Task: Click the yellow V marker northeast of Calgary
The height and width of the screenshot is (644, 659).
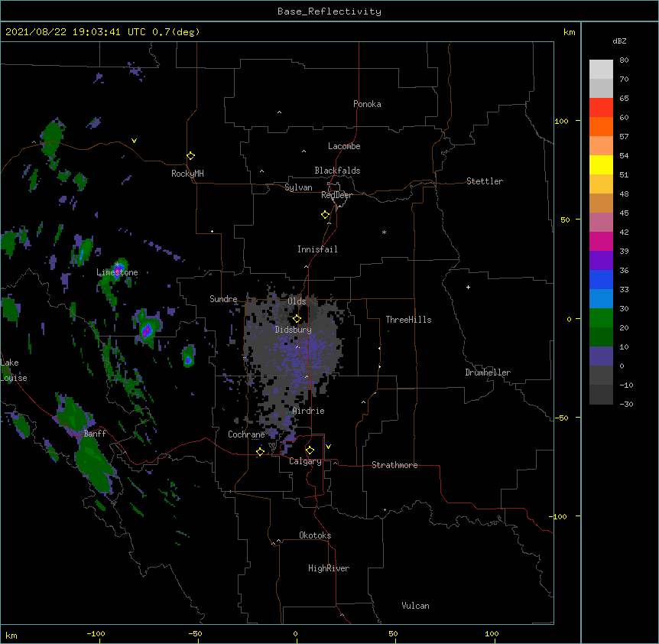Action: [x=328, y=447]
